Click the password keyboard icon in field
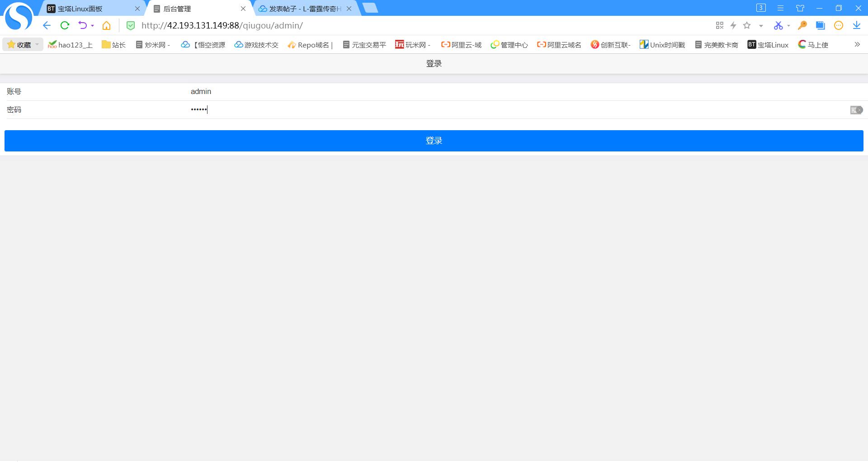The width and height of the screenshot is (868, 462). pos(856,110)
